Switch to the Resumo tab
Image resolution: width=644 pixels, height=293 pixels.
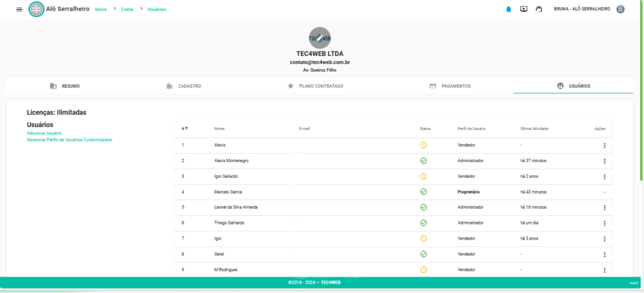click(65, 86)
